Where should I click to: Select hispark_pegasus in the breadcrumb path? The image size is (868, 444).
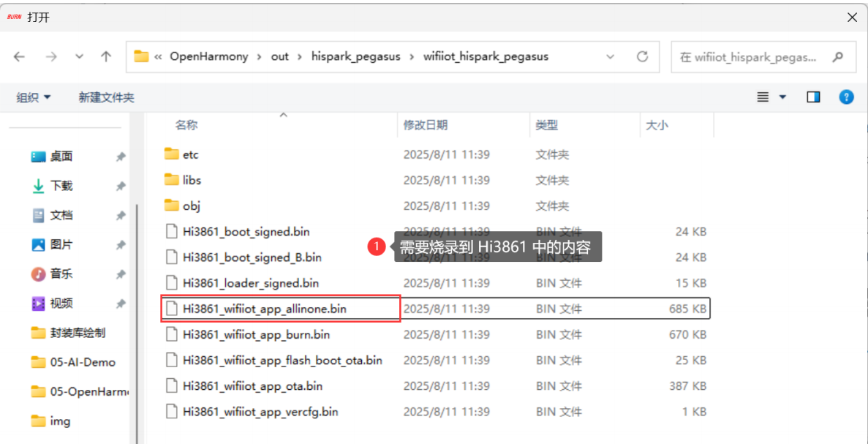[x=355, y=56]
